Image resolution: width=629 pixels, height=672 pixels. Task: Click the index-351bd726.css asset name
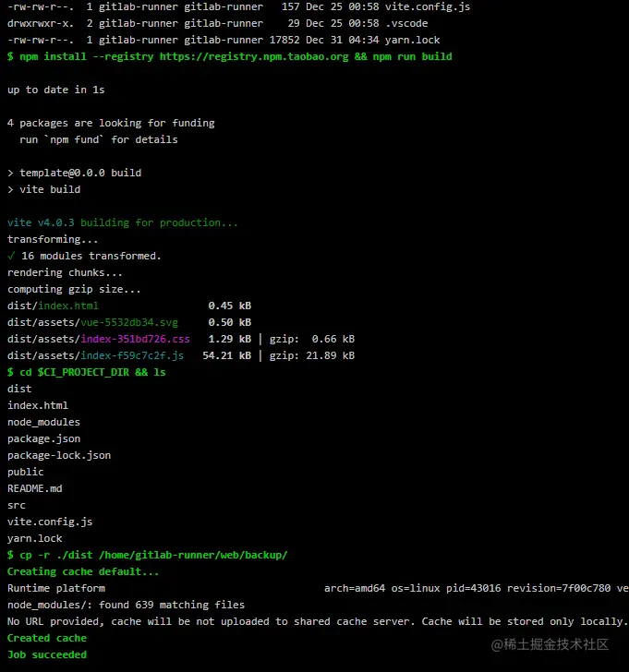coord(135,339)
